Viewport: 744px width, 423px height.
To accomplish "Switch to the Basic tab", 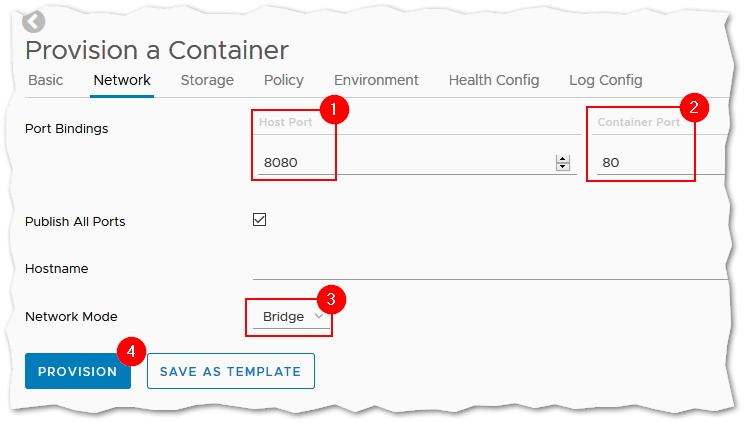I will [46, 80].
